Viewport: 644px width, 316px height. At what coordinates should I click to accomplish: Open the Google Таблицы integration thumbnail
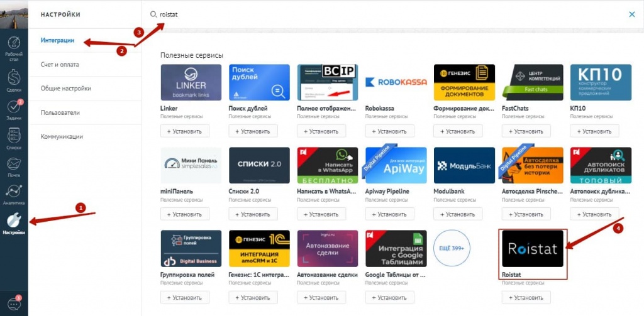[396, 248]
